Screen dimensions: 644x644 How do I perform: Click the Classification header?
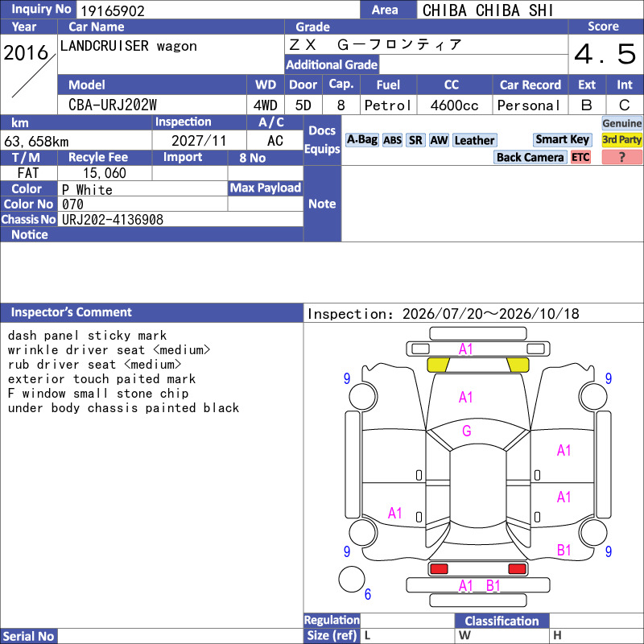[x=502, y=621]
